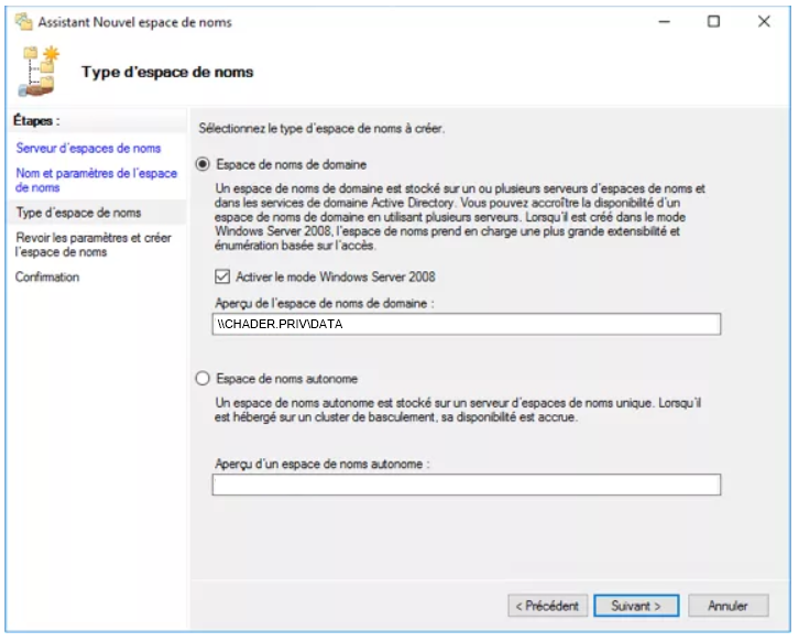Select Espace de noms autonome radio
Image resolution: width=795 pixels, height=642 pixels.
[203, 378]
